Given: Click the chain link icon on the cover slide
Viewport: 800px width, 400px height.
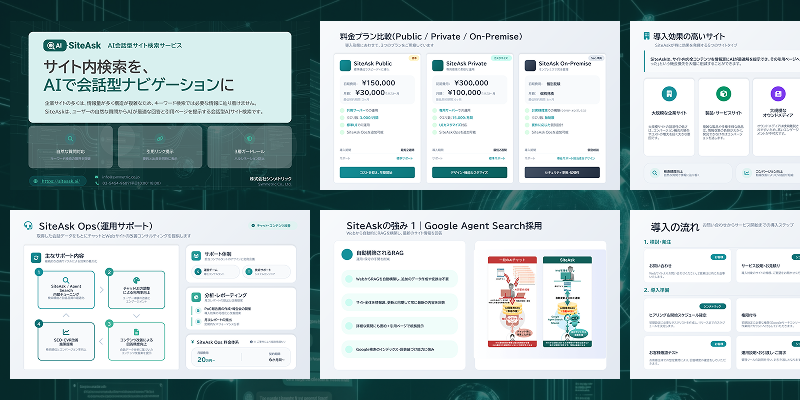Looking at the screenshot, I should 160,138.
